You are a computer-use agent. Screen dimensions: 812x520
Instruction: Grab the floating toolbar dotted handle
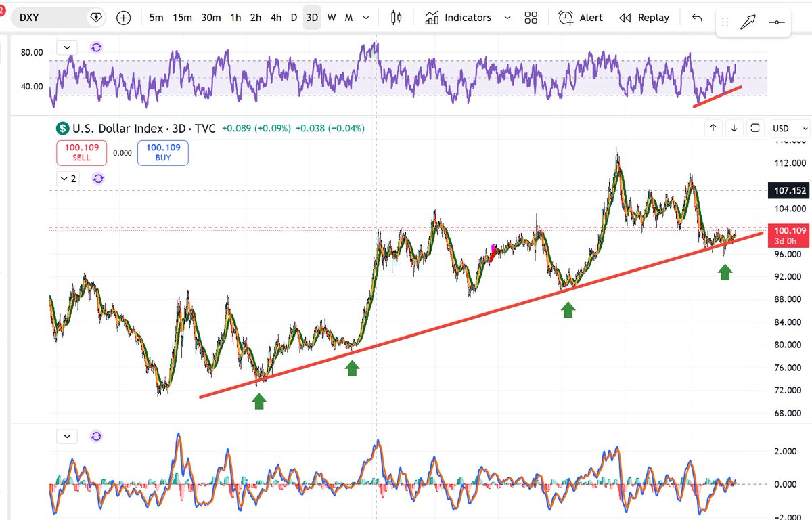[x=726, y=23]
